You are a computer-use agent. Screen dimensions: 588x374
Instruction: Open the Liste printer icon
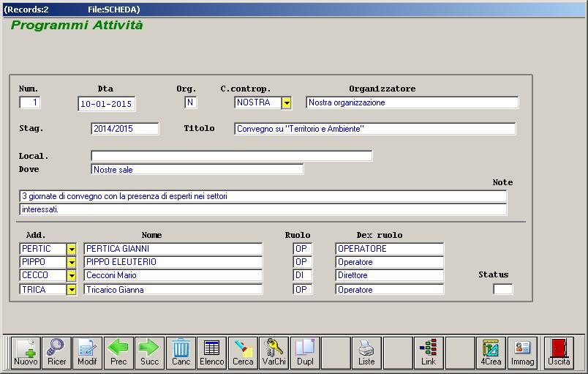(366, 353)
